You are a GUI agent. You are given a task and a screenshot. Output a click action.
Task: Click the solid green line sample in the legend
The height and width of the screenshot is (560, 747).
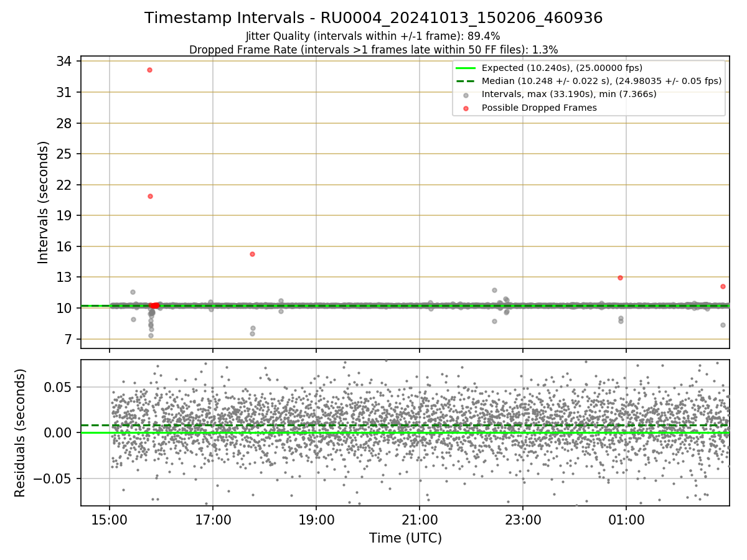tap(466, 68)
